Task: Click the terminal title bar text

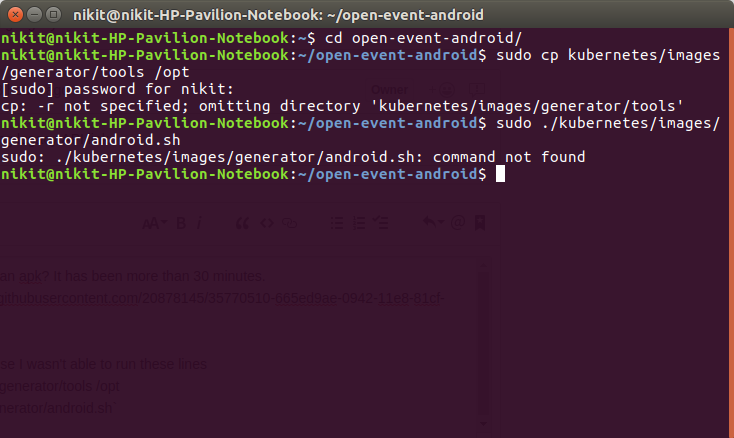Action: click(x=278, y=15)
